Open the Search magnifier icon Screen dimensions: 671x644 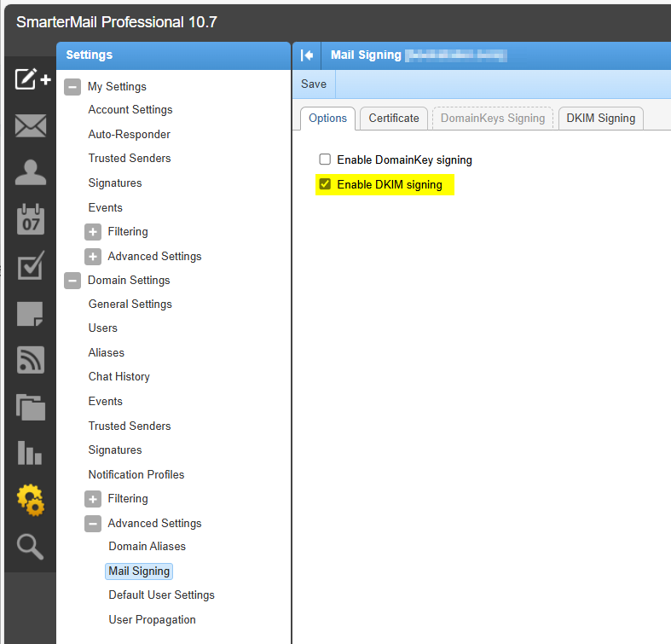(x=30, y=547)
